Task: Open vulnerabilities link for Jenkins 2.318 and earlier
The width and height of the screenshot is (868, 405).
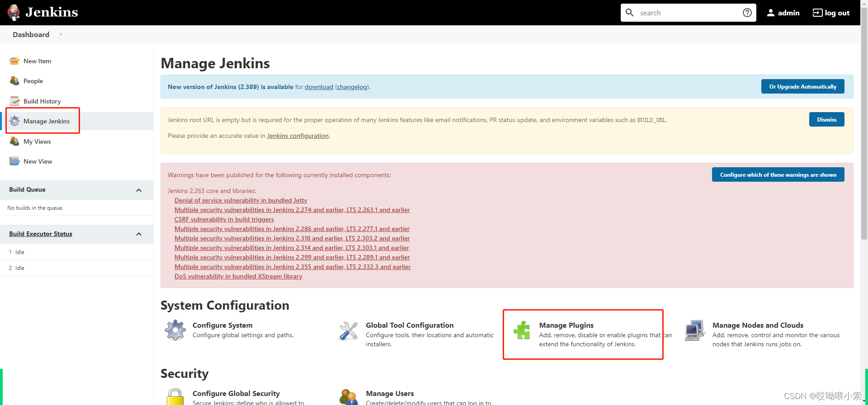Action: point(292,238)
